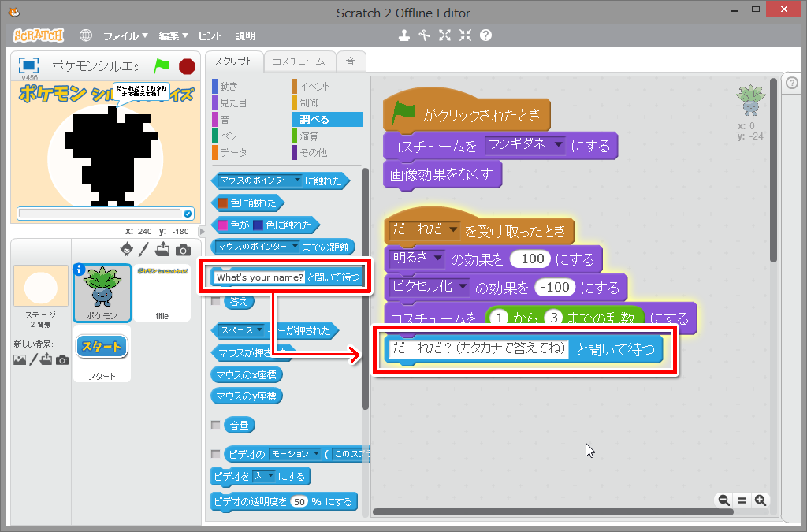Open 説明 menu item
Screen dimensions: 807x532
coord(245,35)
